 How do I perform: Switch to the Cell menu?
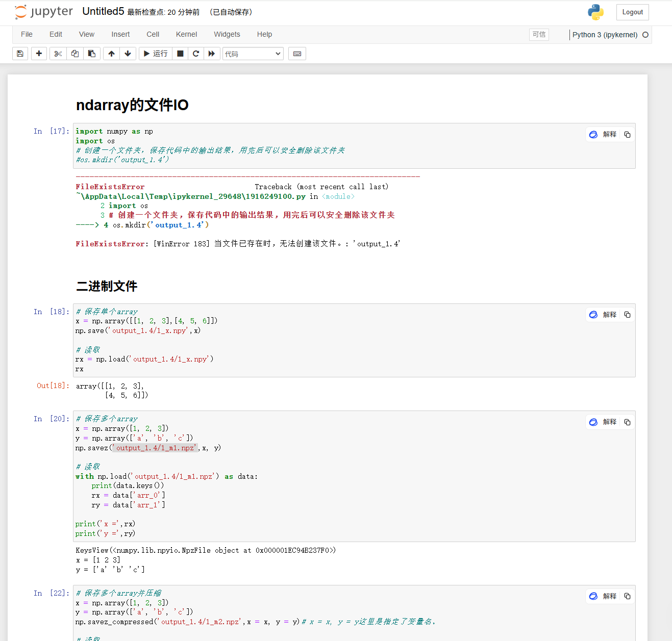click(x=153, y=34)
